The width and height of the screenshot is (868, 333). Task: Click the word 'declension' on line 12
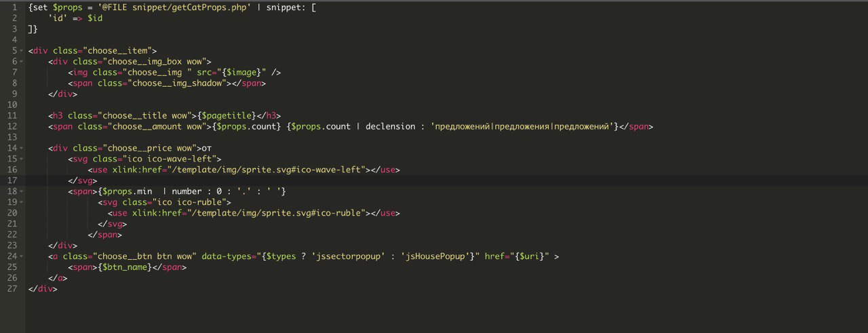pos(389,127)
